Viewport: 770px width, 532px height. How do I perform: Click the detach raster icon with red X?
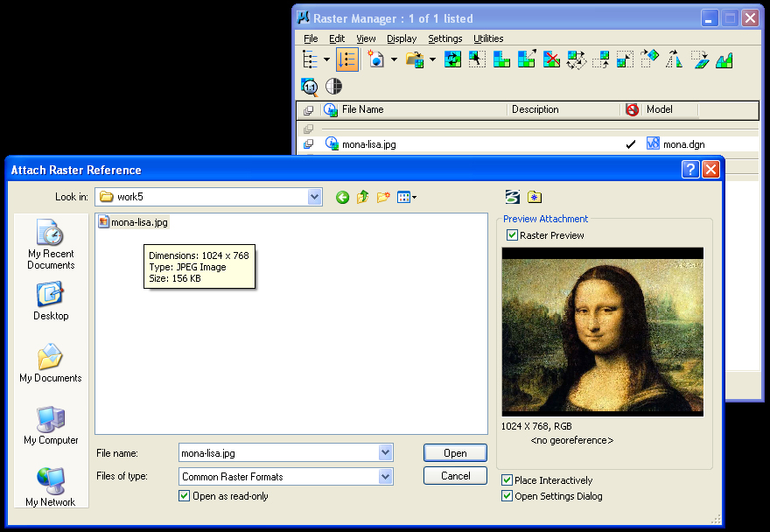(551, 59)
